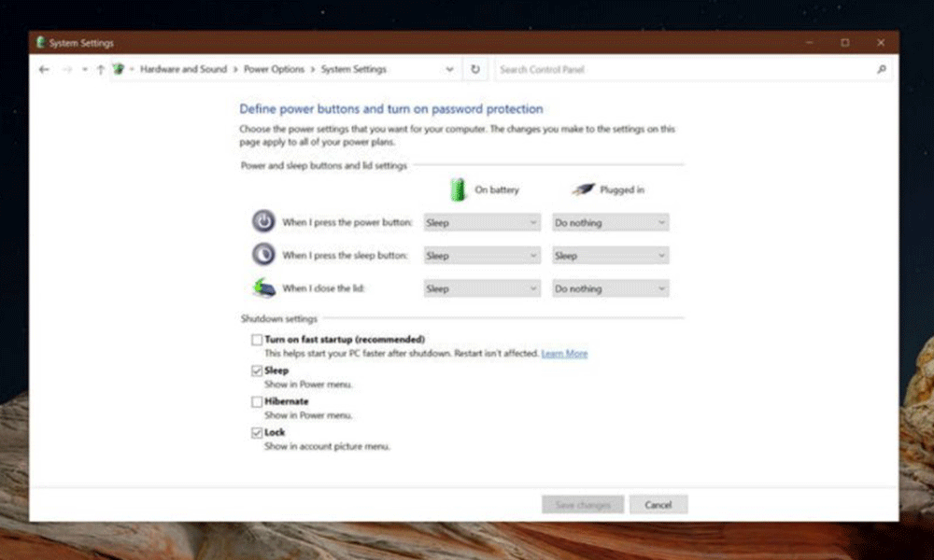Click the Up one level arrow

tap(100, 70)
